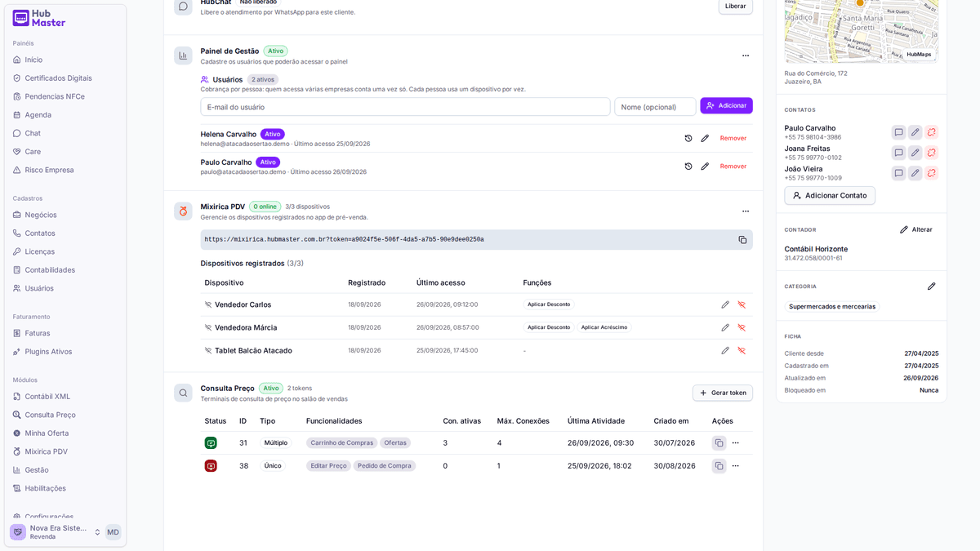Open actions menu for terminal ID 38
The width and height of the screenshot is (980, 551).
tap(735, 465)
